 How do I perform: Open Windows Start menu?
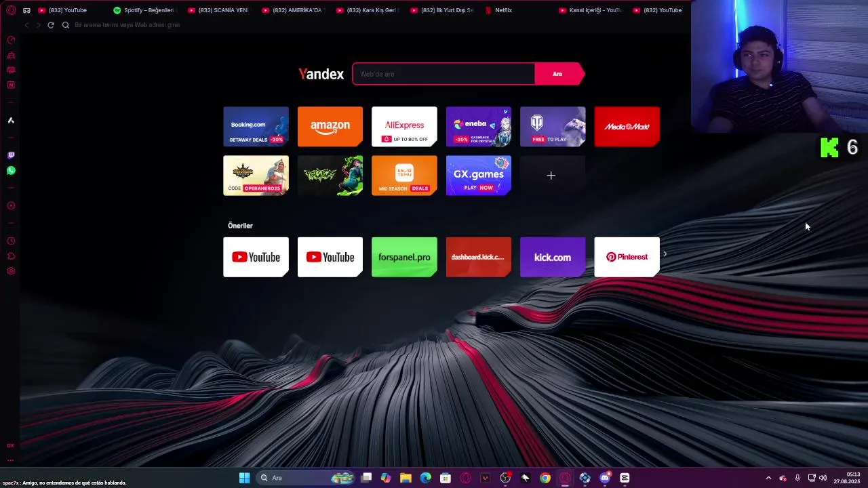pyautogui.click(x=244, y=478)
